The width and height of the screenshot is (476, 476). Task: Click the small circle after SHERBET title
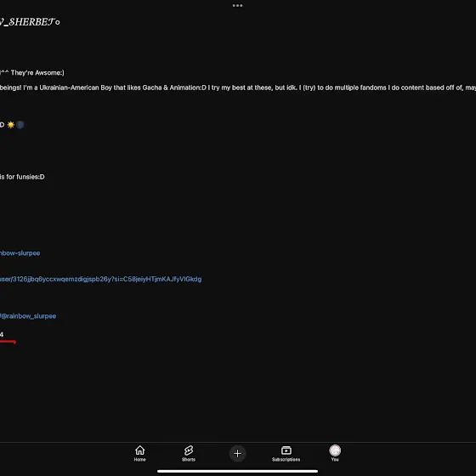tap(58, 22)
